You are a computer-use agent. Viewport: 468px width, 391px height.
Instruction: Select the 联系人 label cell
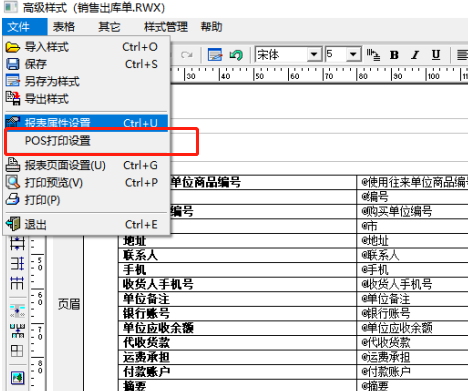click(x=238, y=255)
